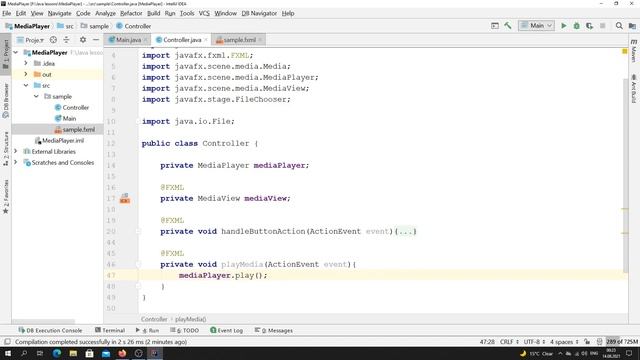640x360 pixels.
Task: Open the Terminal tool window
Action: [110, 330]
